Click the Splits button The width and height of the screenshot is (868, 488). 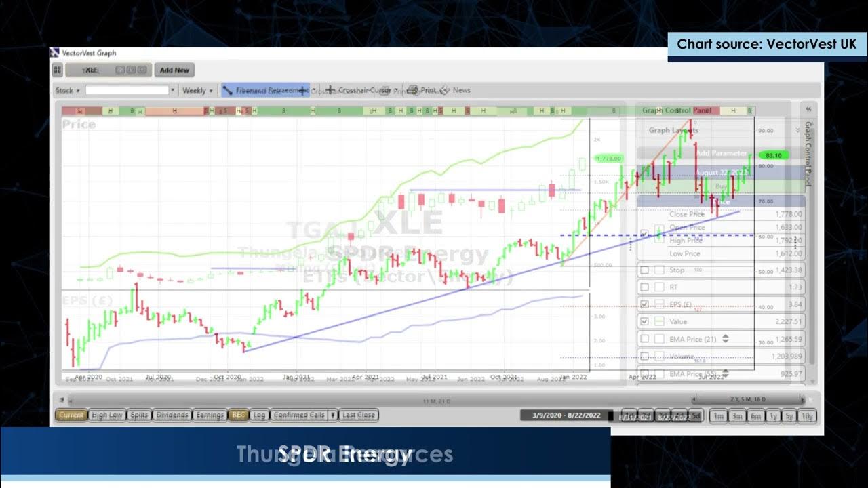click(139, 415)
